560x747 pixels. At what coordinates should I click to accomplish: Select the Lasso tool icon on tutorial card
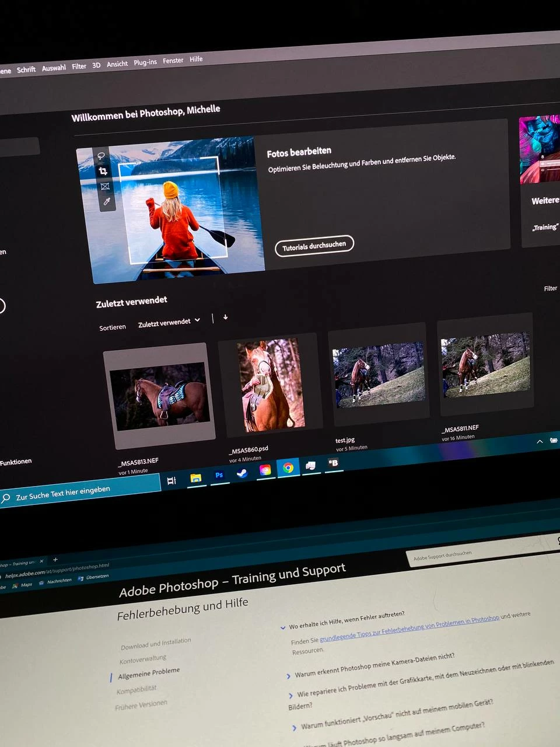(x=101, y=156)
